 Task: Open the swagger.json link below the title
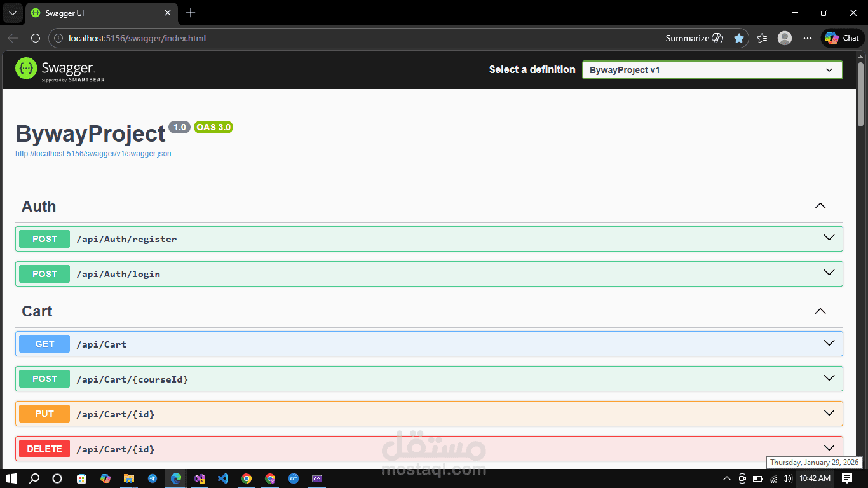click(93, 153)
